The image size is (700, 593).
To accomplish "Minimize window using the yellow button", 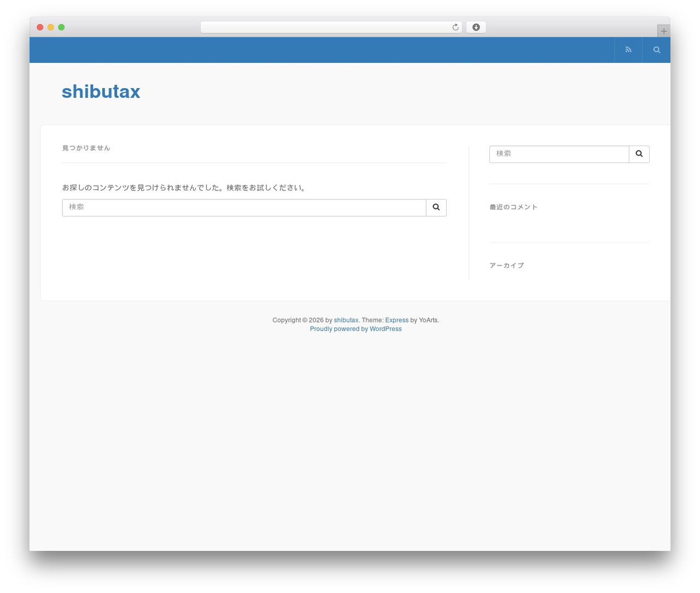I will coord(51,27).
